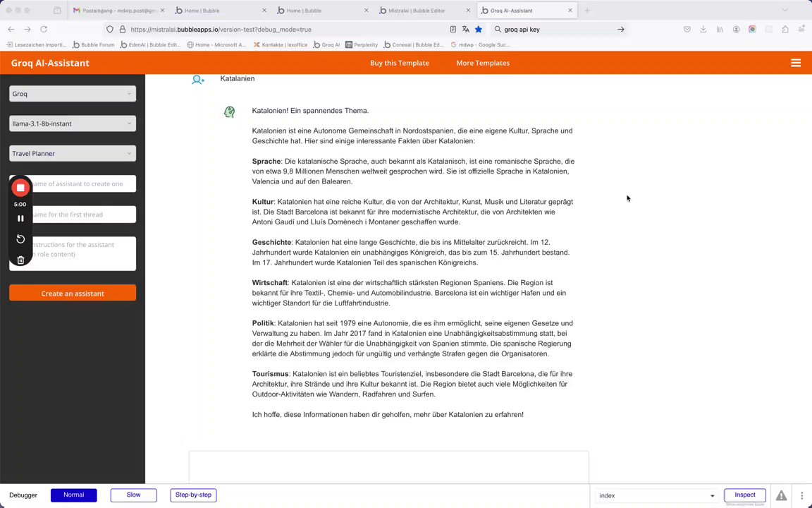This screenshot has width=812, height=508.
Task: Open the Bubble Forum bookmark
Action: pyautogui.click(x=94, y=44)
